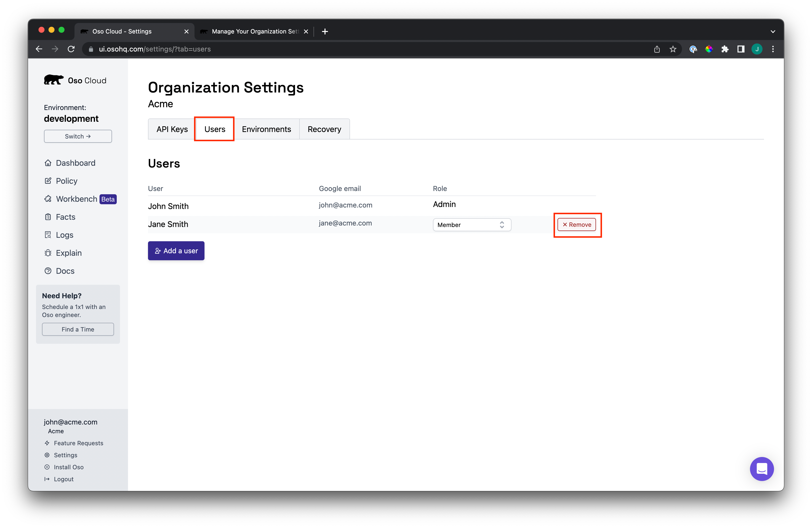The height and width of the screenshot is (528, 812).
Task: Bookmark this page with the star icon
Action: click(672, 49)
